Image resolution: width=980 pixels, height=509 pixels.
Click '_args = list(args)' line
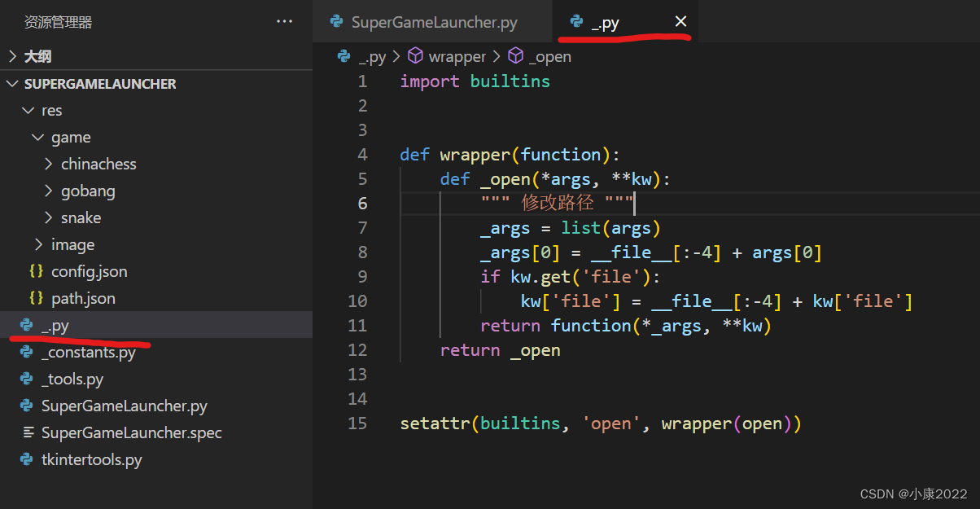pyautogui.click(x=570, y=228)
